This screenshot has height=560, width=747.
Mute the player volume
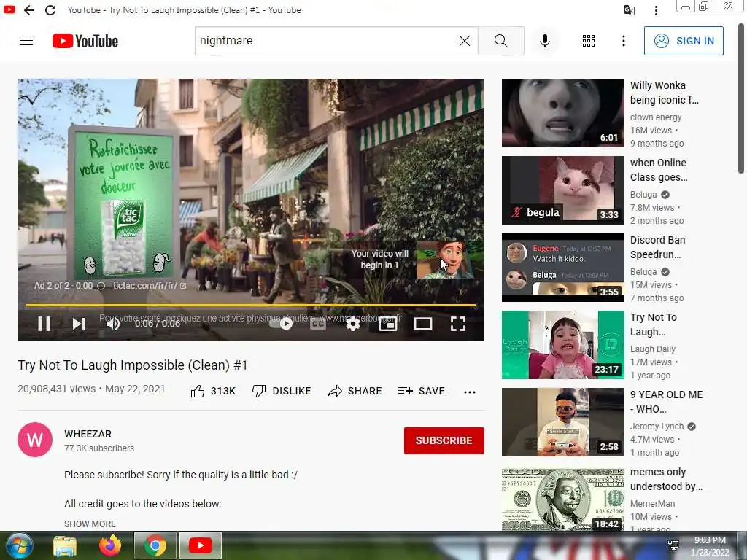tap(113, 324)
